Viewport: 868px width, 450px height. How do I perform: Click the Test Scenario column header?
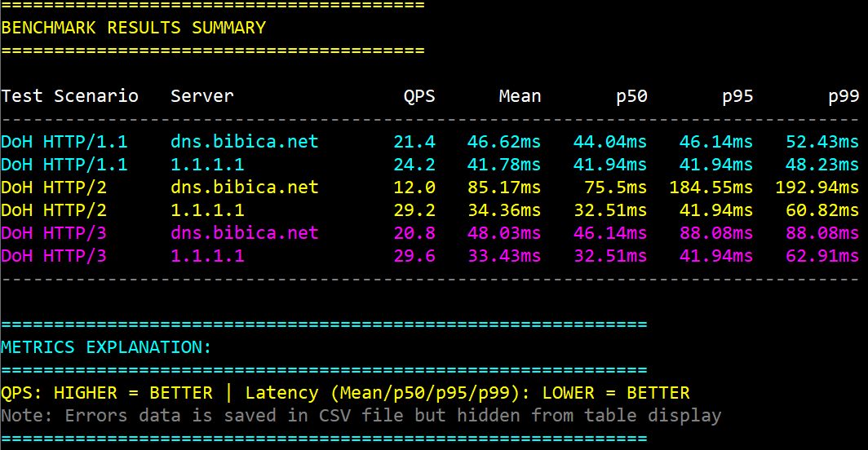point(70,96)
